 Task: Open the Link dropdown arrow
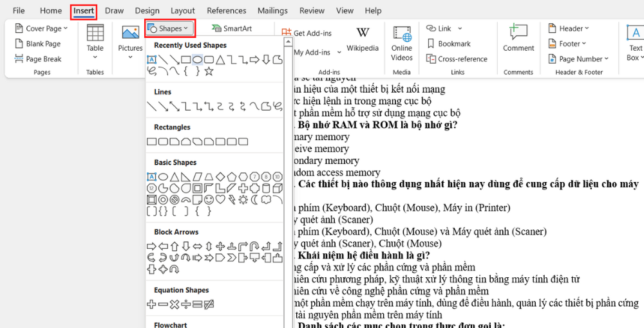460,28
